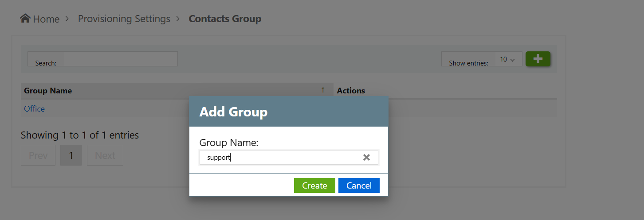Open the Office group link
The width and height of the screenshot is (644, 220).
pos(34,109)
